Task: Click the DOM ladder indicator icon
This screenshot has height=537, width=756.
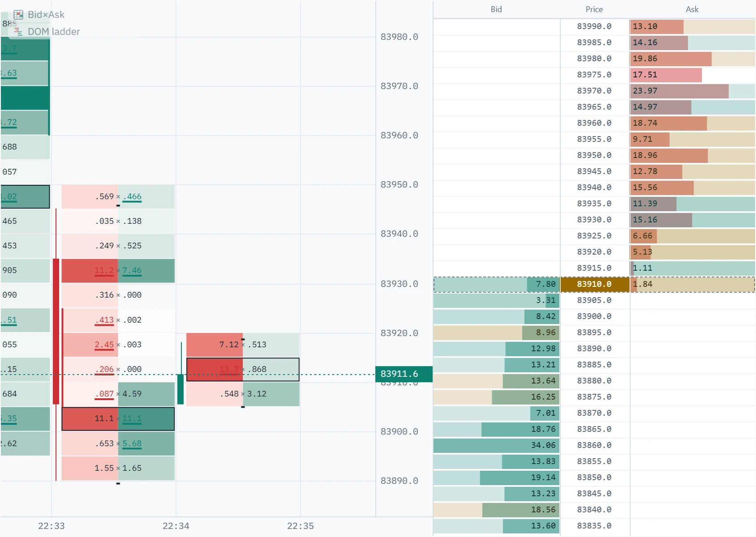Action: click(x=18, y=32)
